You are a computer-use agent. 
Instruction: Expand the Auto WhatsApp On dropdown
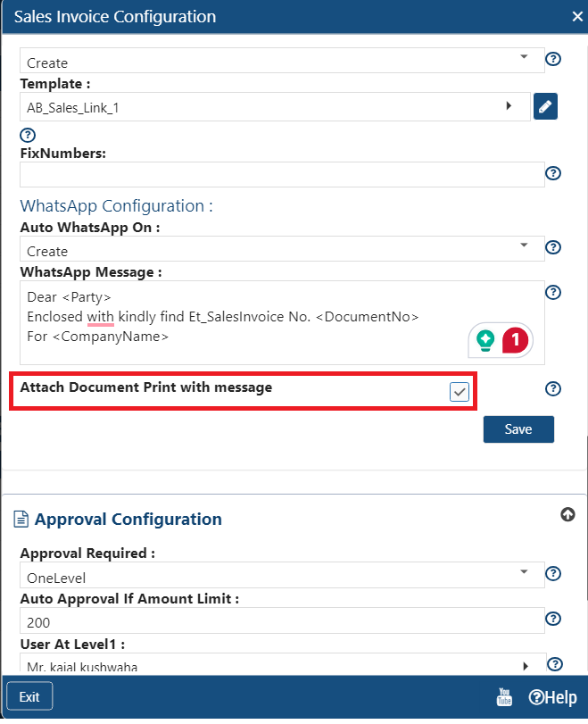click(x=282, y=249)
